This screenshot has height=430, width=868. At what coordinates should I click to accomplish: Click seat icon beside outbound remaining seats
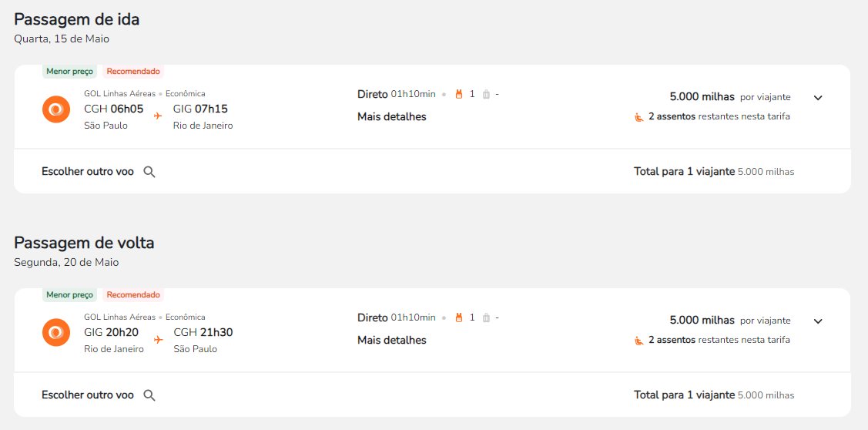tap(638, 117)
